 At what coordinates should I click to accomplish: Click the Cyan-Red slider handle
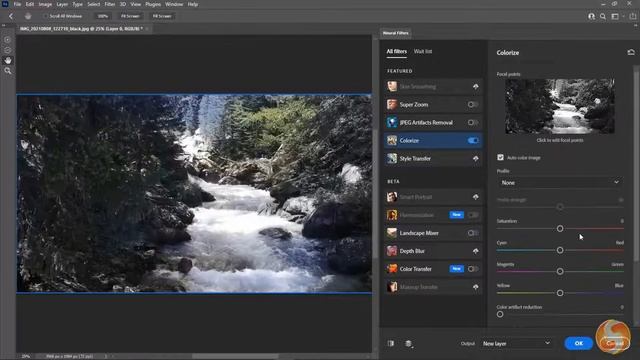(x=560, y=250)
